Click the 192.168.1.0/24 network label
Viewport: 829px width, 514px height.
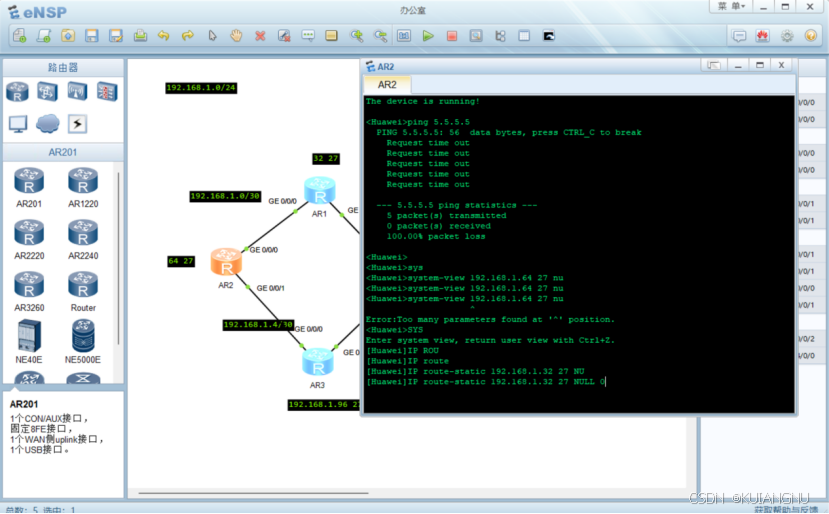(x=201, y=88)
